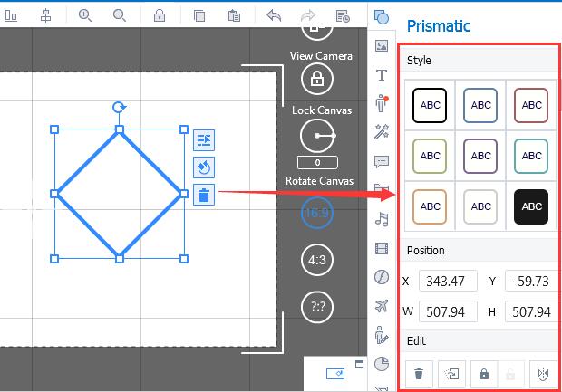The height and width of the screenshot is (392, 562).
Task: Select the 16:9 aspect ratio
Action: [317, 213]
